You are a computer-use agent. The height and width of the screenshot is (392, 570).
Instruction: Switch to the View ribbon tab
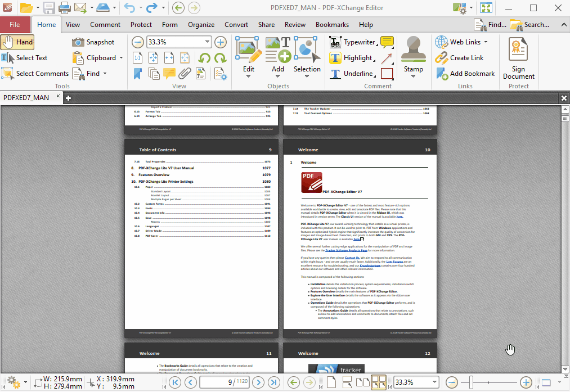pyautogui.click(x=73, y=25)
